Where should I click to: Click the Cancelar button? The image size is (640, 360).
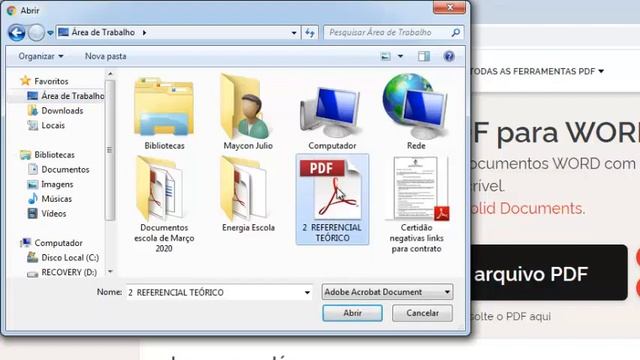[422, 313]
